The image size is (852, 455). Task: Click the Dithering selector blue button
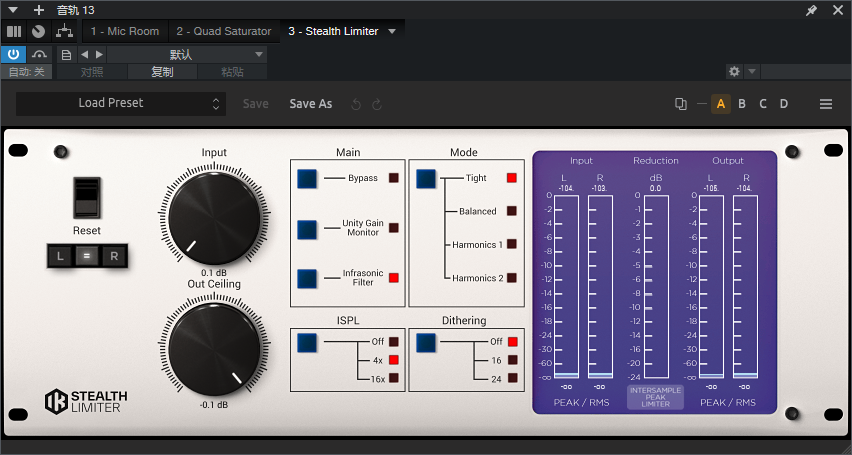[x=426, y=342]
